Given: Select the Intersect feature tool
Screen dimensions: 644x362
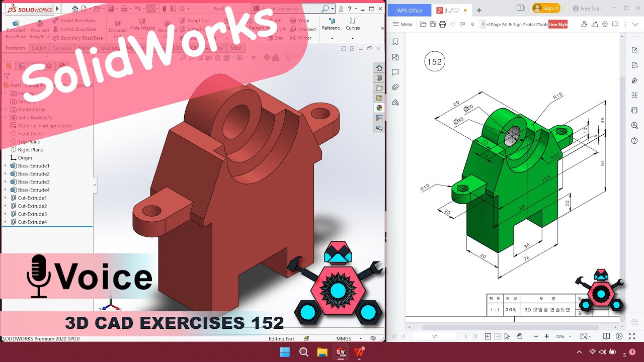Looking at the screenshot, I should [x=303, y=29].
